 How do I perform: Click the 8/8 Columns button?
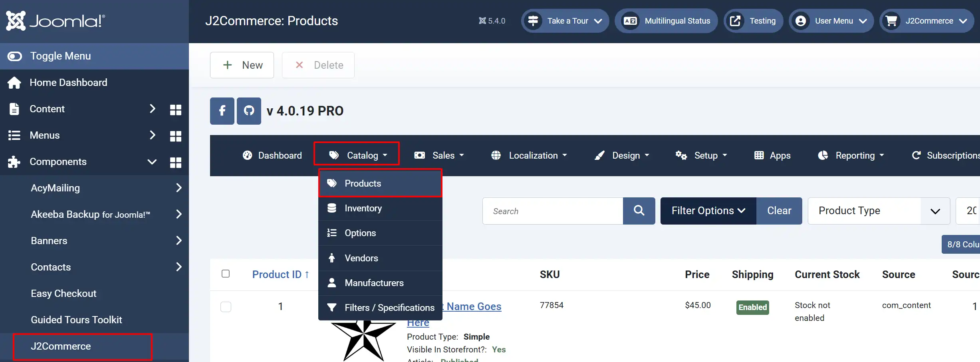(x=961, y=245)
